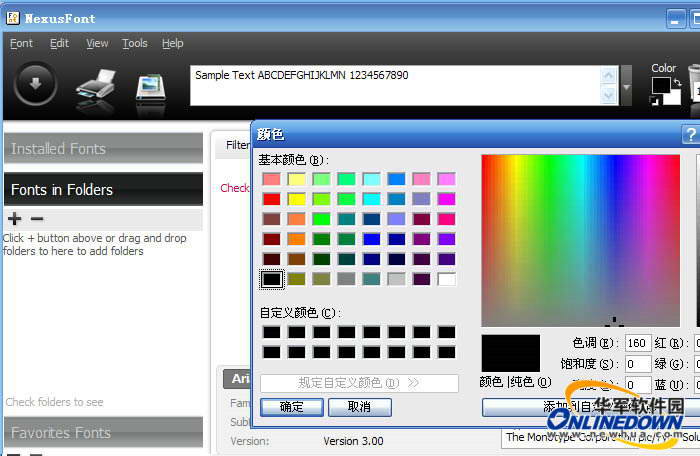Click inside the color spectrum picker
700x456 pixels.
[580, 240]
